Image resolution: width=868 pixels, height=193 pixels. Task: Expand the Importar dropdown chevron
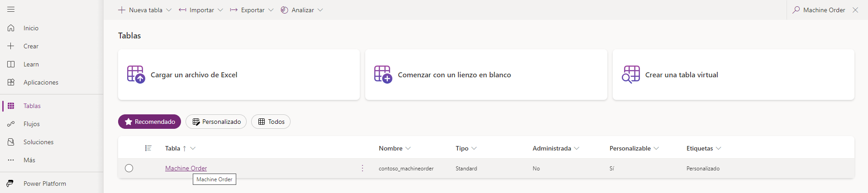pos(220,10)
